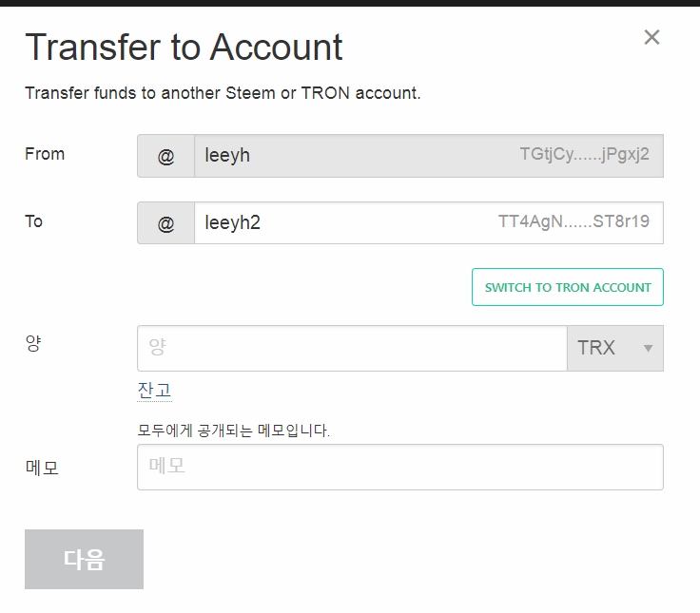
Task: Click the @ symbol beside leeyh
Action: (165, 156)
